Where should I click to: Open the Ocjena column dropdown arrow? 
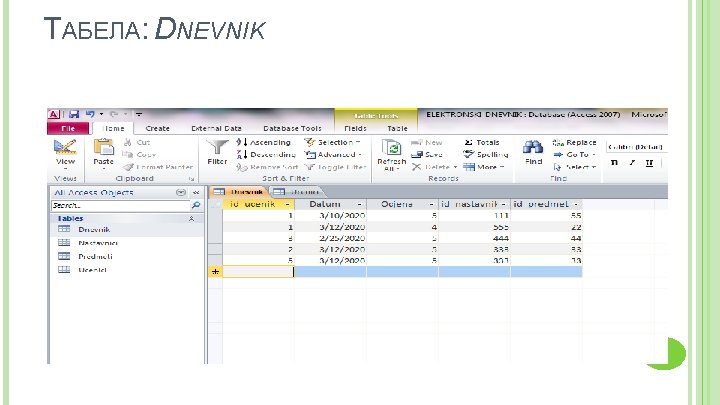pos(431,204)
